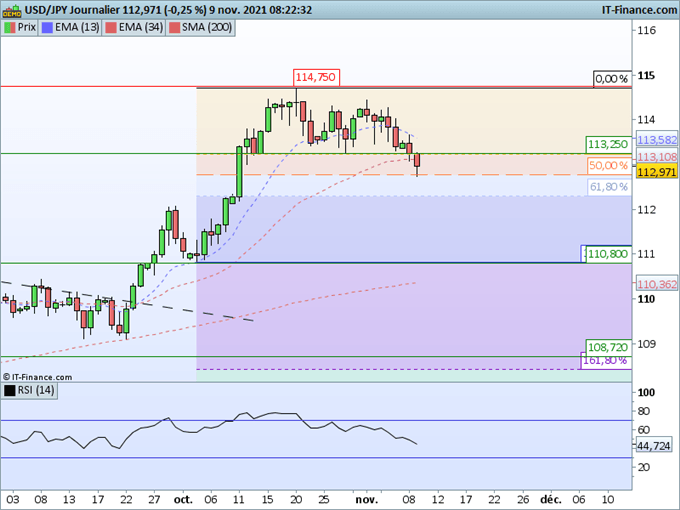Click the 50,00 % Fibonacci label
680x510 pixels.
pos(608,165)
